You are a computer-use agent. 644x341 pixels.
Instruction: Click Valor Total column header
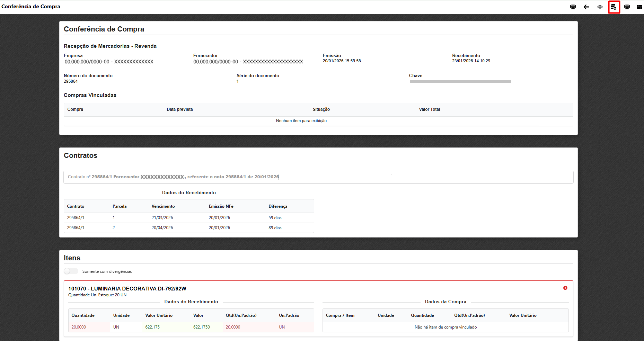(429, 109)
